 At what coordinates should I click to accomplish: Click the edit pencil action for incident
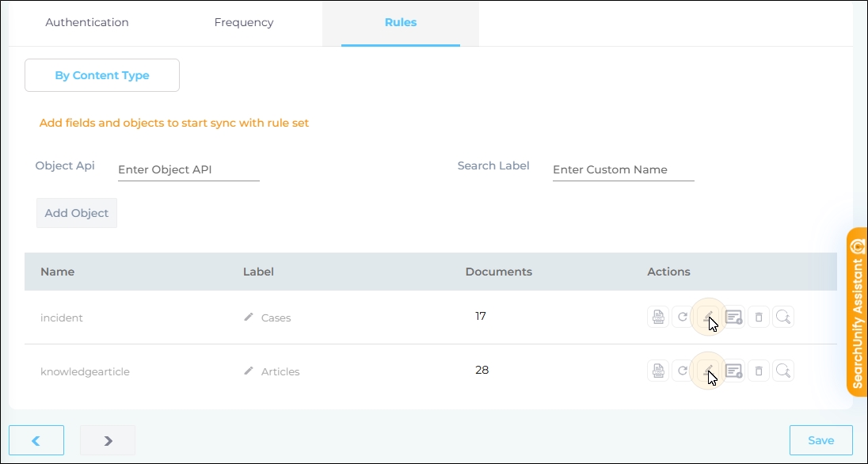tap(708, 318)
